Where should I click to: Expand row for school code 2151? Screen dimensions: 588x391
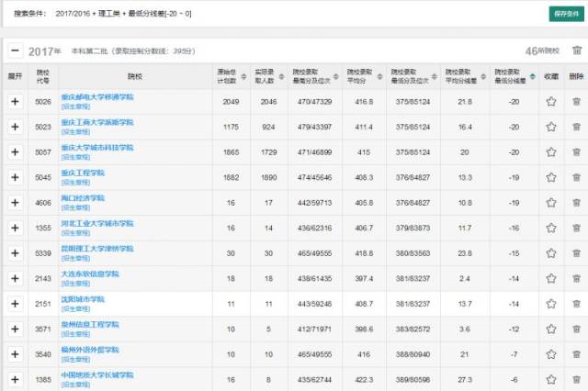[x=15, y=304]
